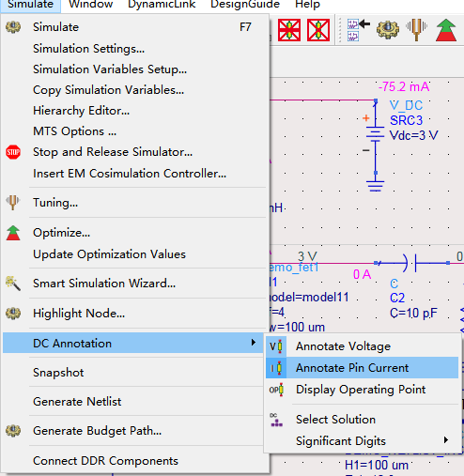Screen dimensions: 464x476
Task: Select Display Operating Point
Action: coord(363,390)
